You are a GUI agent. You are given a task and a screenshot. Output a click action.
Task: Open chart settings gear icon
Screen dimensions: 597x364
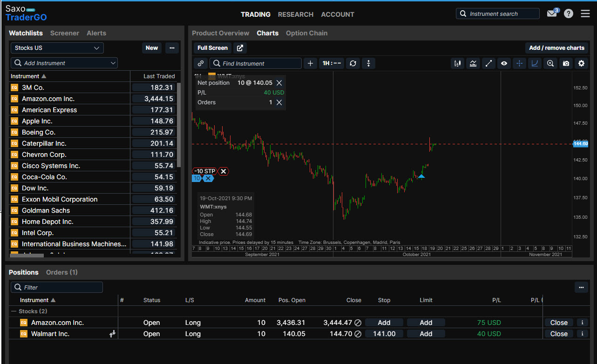click(x=581, y=63)
